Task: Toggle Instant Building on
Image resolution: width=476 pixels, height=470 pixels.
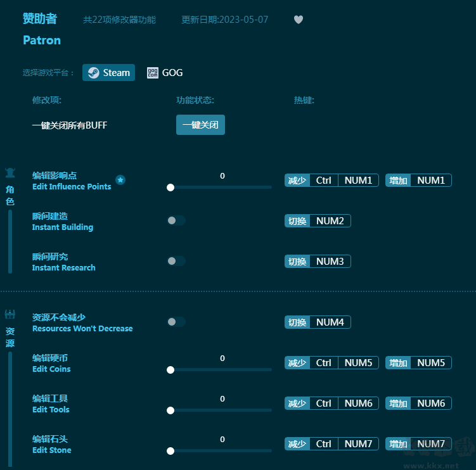Action: tap(176, 220)
